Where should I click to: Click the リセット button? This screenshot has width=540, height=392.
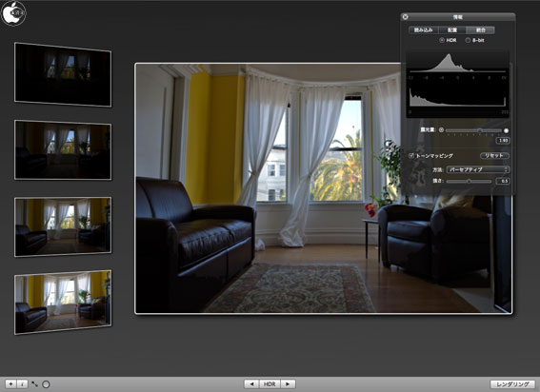click(x=494, y=155)
